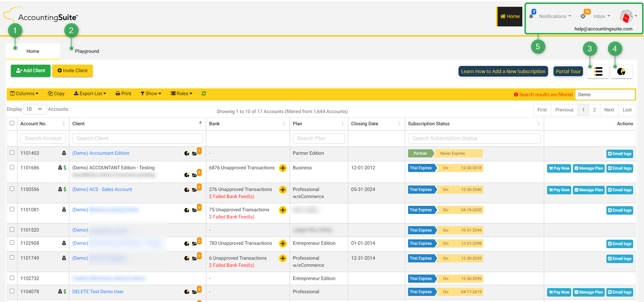Open folder icon for (Demo) Accountant Edition
644x302 pixels.
[x=195, y=153]
